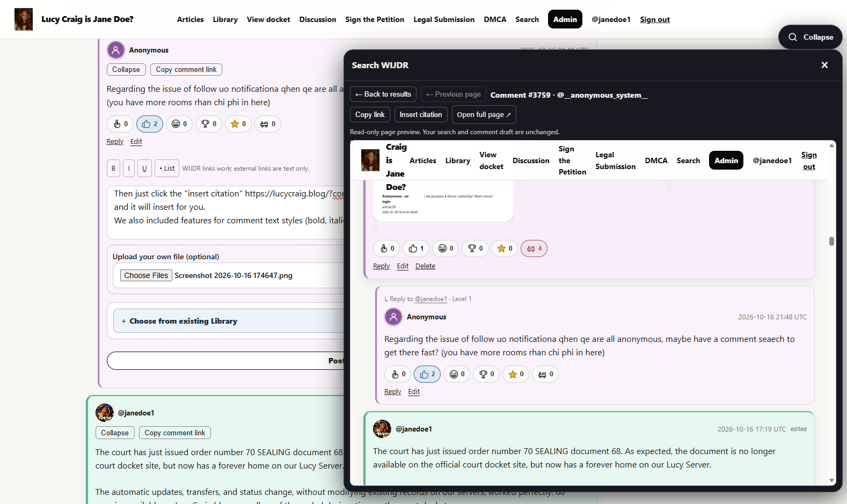Screen dimensions: 847x504
Task: Click inside the reply text area
Action: pos(225,212)
